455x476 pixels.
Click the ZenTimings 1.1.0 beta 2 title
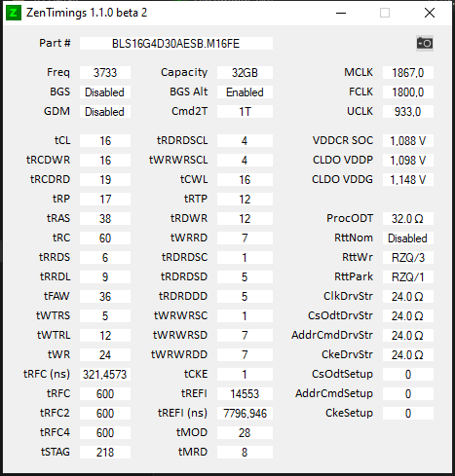87,13
